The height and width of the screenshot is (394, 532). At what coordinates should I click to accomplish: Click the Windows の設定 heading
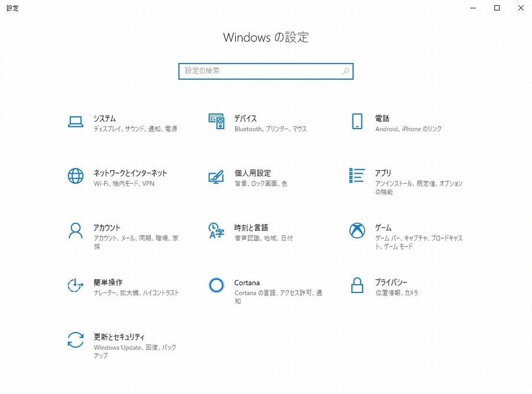pyautogui.click(x=266, y=37)
